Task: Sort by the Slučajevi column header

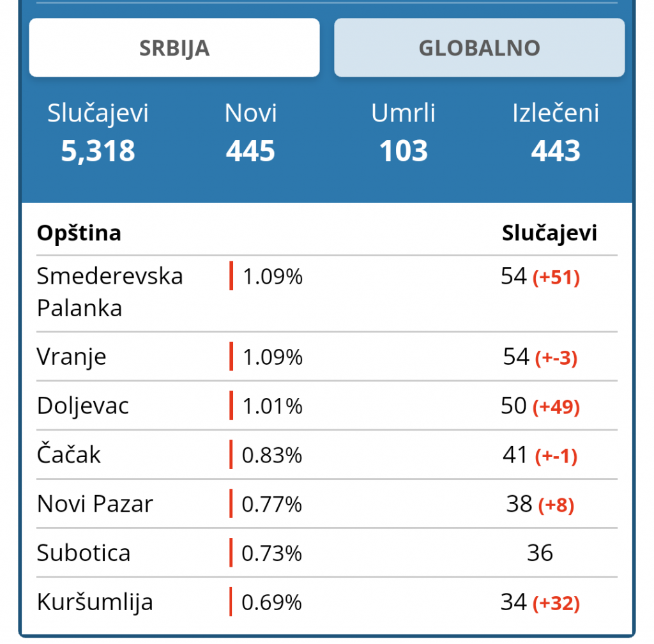Action: click(x=549, y=233)
